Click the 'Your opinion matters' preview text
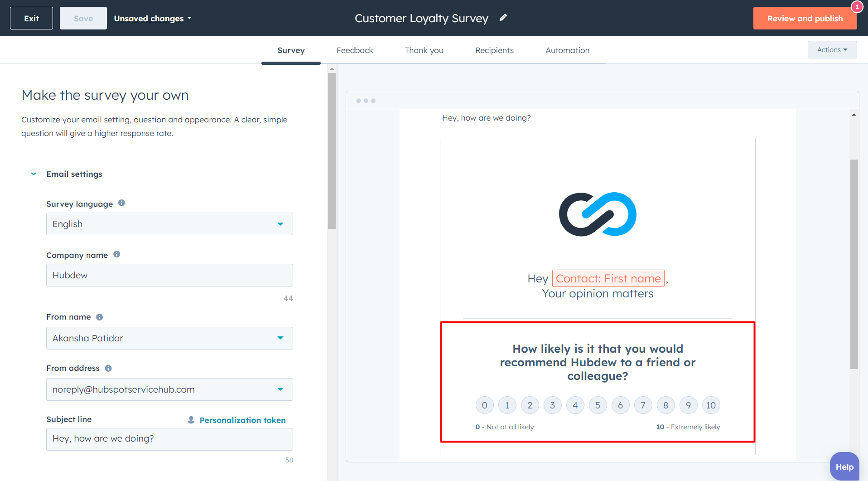 click(598, 294)
